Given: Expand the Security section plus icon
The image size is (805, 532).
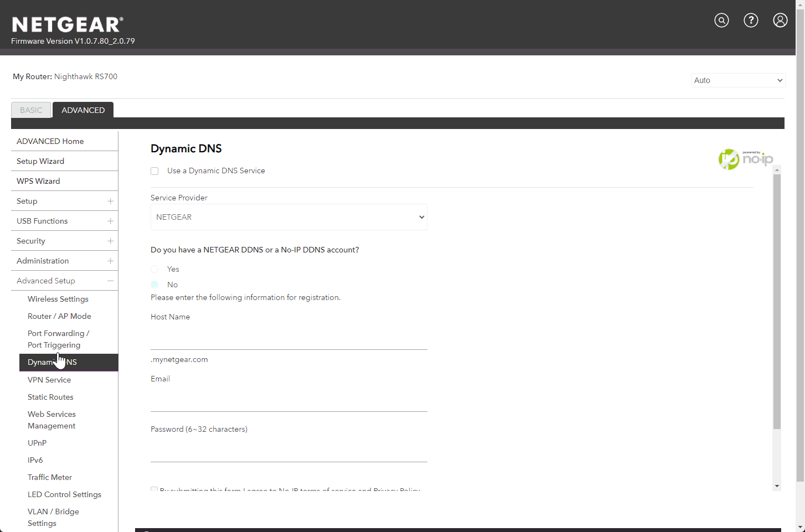Looking at the screenshot, I should point(110,241).
